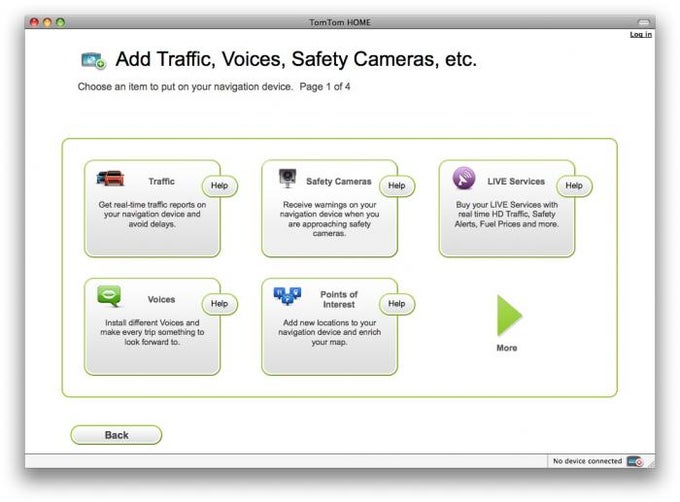680x502 pixels.
Task: Click the 'Get real-time traffic reports' description
Action: click(152, 214)
